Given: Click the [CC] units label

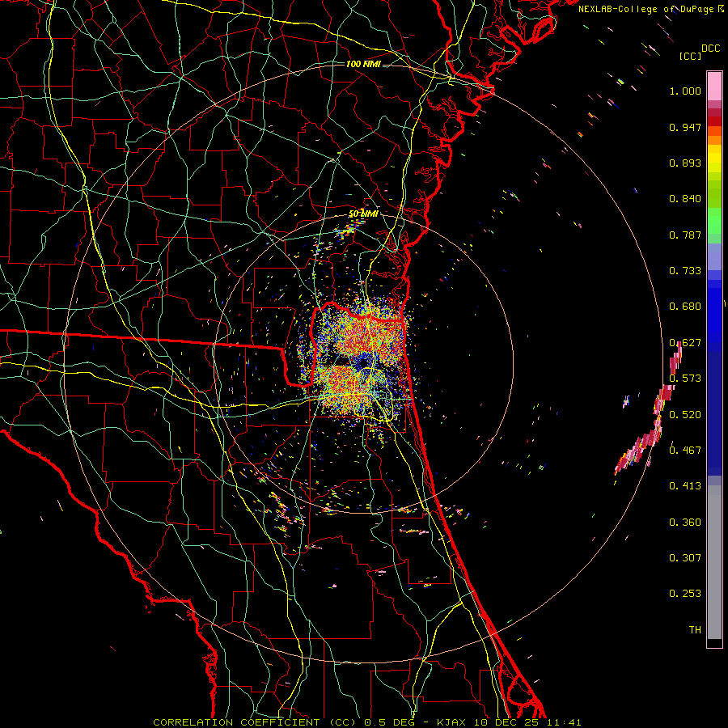Looking at the screenshot, I should [x=691, y=56].
